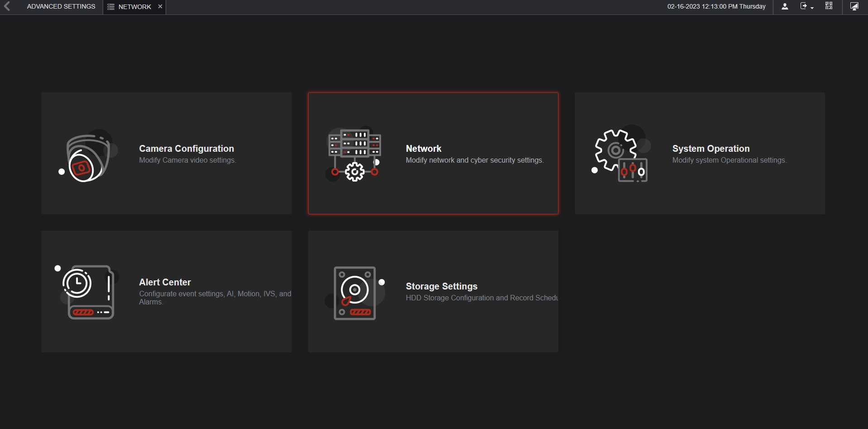Click the date and time display
This screenshot has width=868, height=429.
tap(716, 6)
